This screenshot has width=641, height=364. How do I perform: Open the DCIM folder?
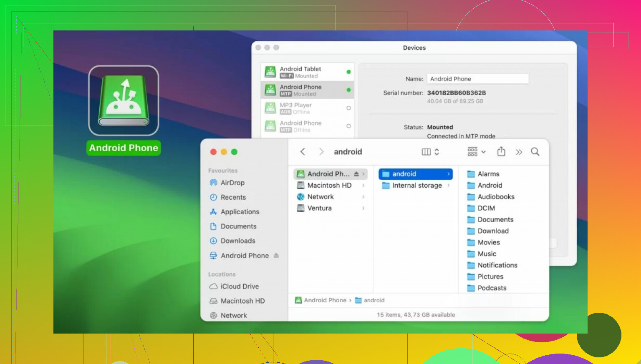481,208
